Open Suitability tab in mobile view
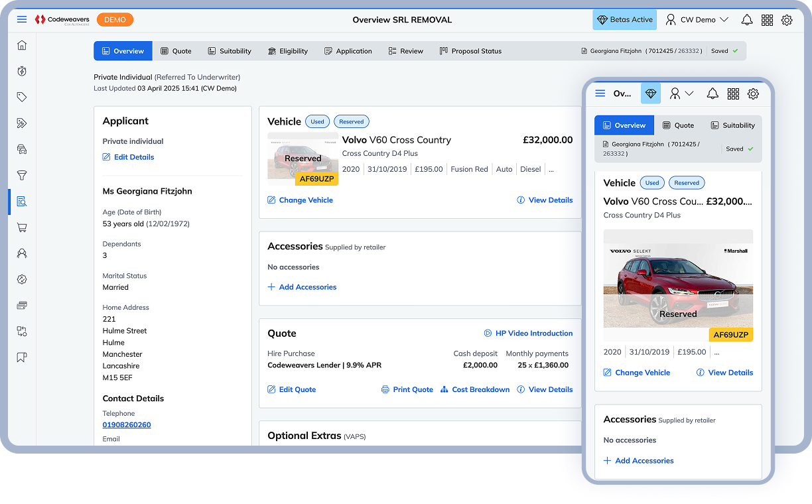The height and width of the screenshot is (504, 812). [x=733, y=125]
